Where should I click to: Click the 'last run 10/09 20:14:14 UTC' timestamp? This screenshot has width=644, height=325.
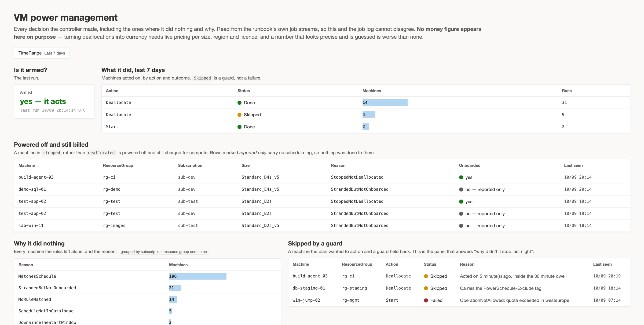pyautogui.click(x=53, y=110)
